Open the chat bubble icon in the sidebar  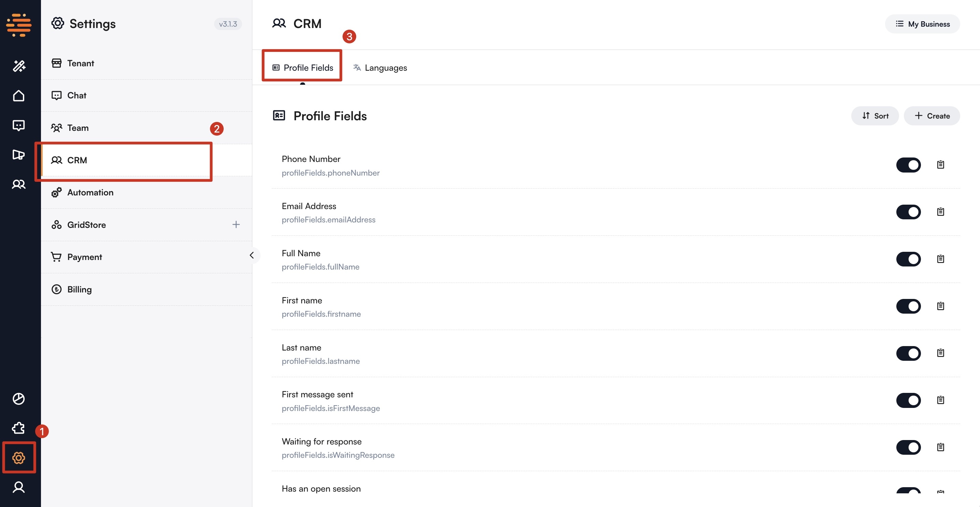[18, 125]
